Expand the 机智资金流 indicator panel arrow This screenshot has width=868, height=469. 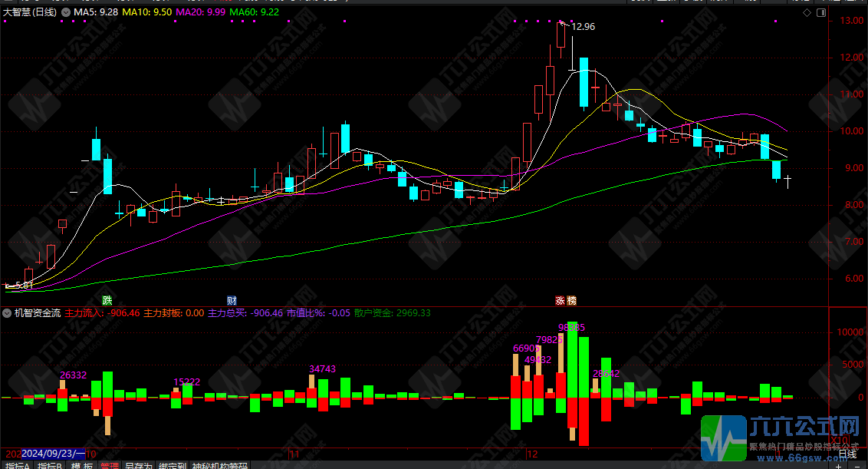click(x=7, y=313)
